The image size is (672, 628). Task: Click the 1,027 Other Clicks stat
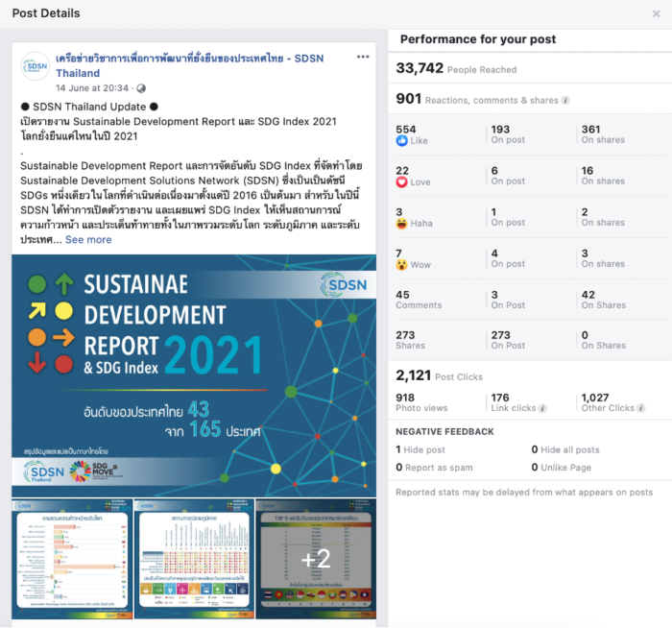click(x=608, y=402)
